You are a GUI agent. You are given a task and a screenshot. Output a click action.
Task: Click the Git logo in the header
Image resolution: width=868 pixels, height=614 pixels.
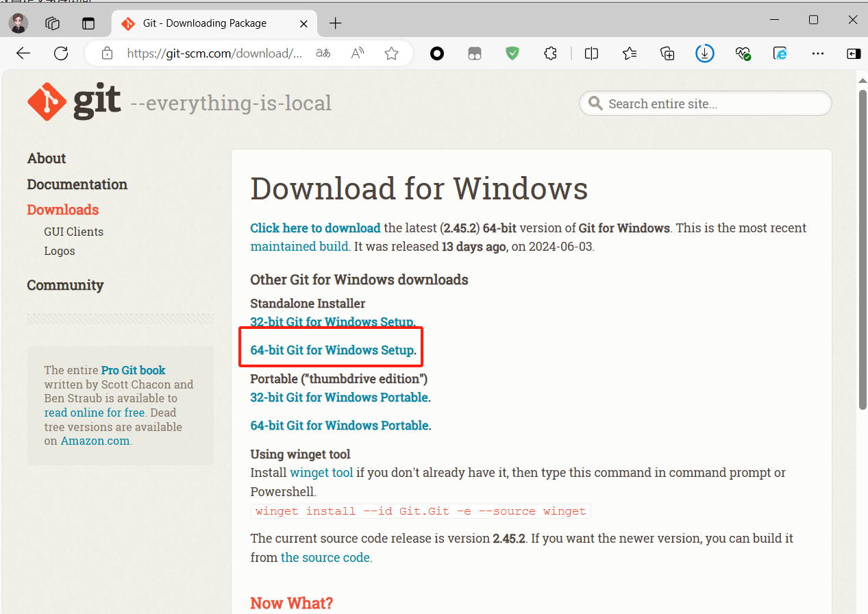(75, 102)
